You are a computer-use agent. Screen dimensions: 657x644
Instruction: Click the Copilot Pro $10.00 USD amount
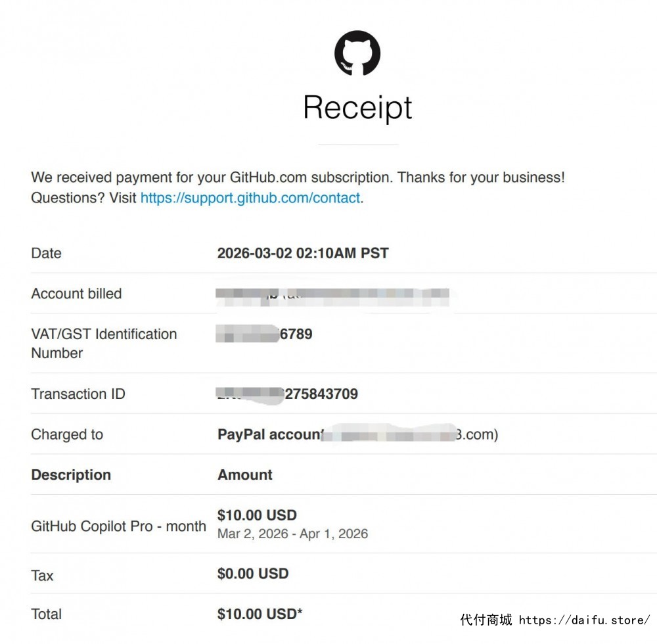[257, 515]
